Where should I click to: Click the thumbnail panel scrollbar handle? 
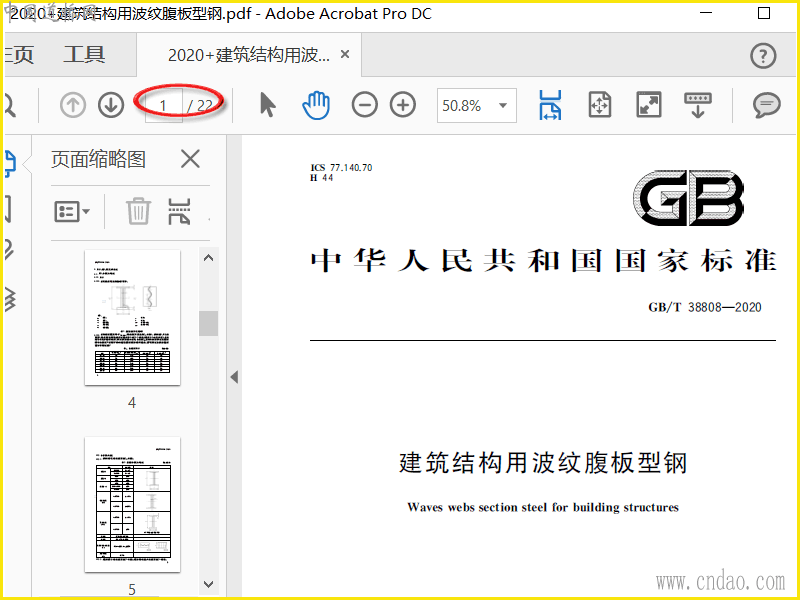pyautogui.click(x=208, y=323)
